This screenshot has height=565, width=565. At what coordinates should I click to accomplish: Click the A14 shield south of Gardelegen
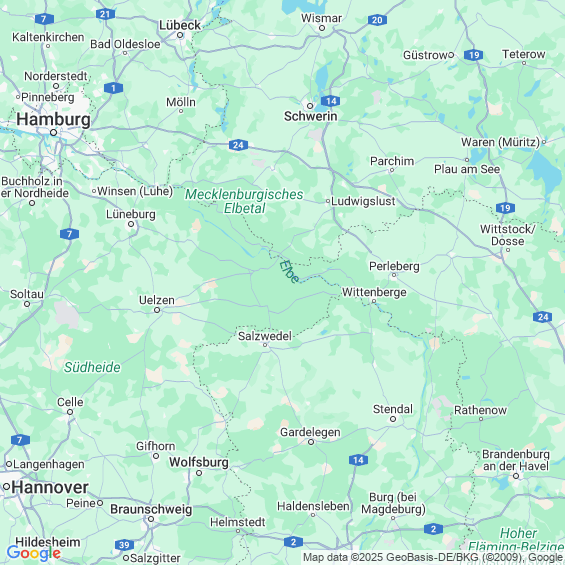coord(358,460)
